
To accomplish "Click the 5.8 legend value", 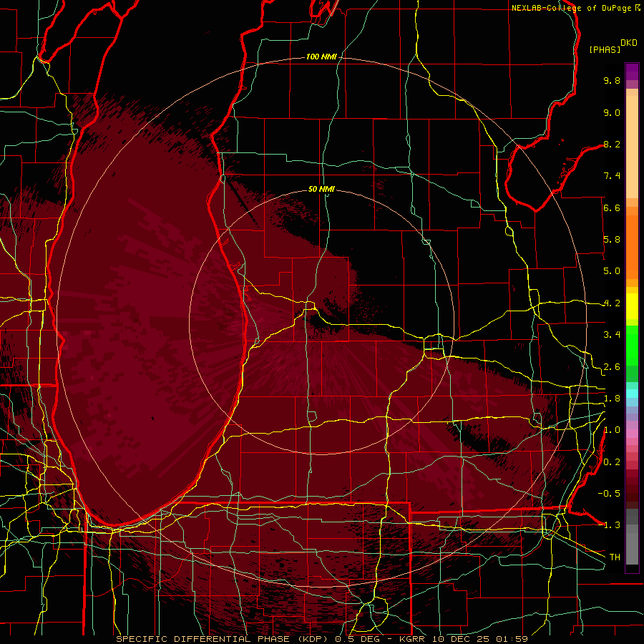I will click(612, 240).
